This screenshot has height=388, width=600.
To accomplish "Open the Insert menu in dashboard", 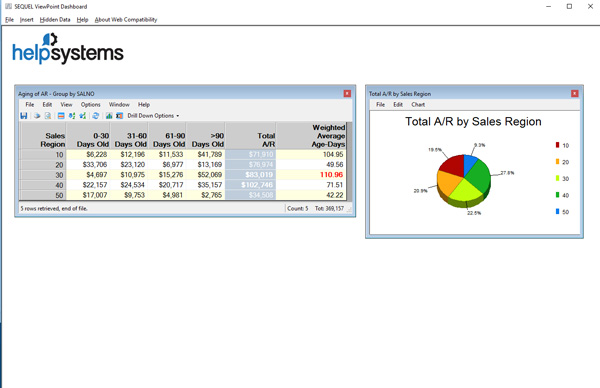I will click(x=27, y=20).
